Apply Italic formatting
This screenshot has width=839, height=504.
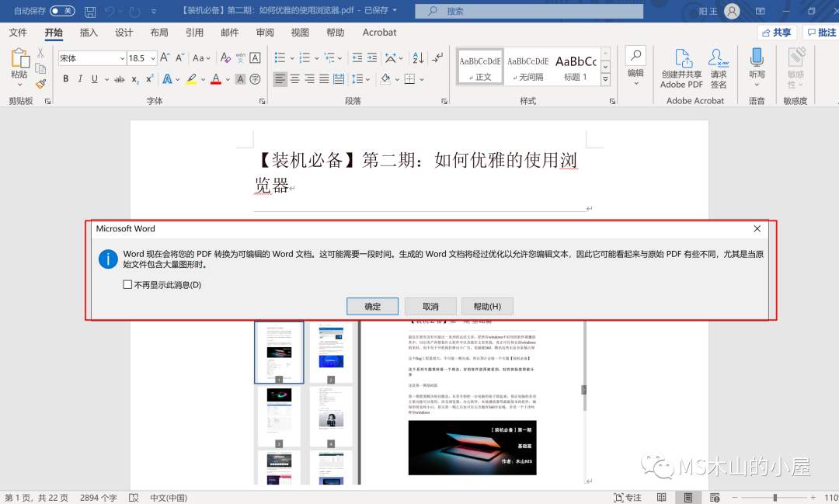pos(80,79)
